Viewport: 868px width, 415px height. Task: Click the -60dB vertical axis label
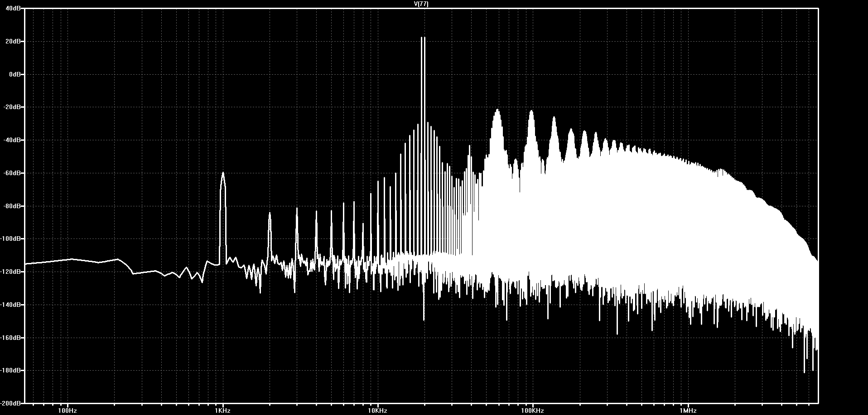(12, 173)
